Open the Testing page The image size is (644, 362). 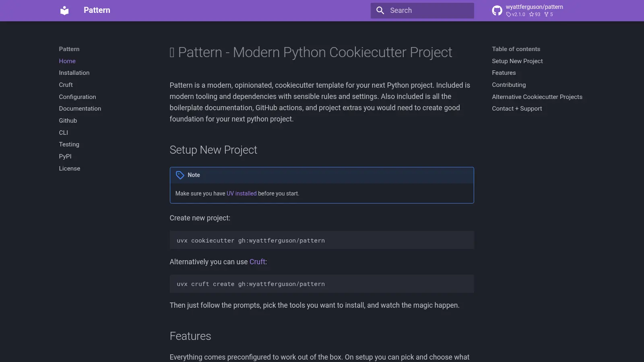point(69,144)
